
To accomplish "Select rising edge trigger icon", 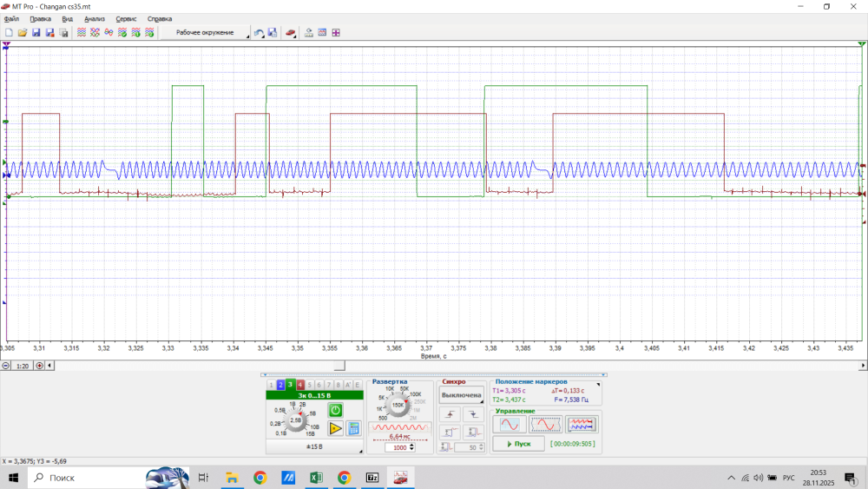I will click(x=450, y=415).
